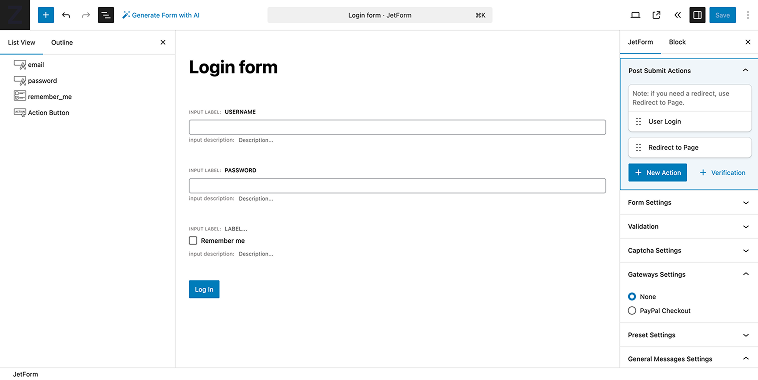Open the Redirect to Page action
758x380 pixels.
[x=690, y=147]
